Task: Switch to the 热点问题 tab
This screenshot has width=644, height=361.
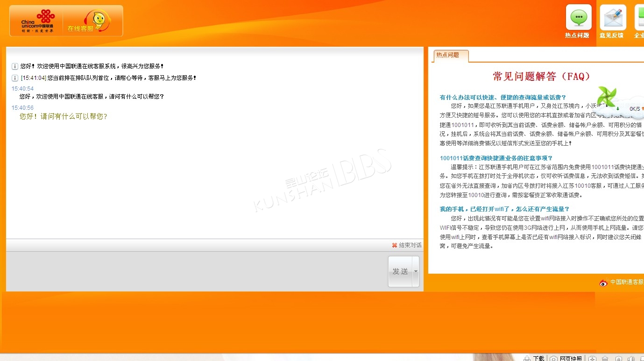Action: point(448,55)
